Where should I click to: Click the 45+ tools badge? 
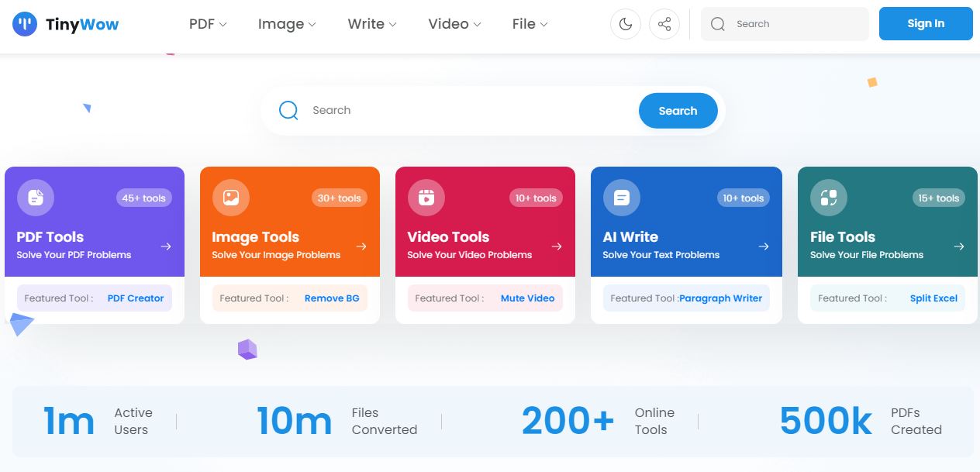click(144, 198)
